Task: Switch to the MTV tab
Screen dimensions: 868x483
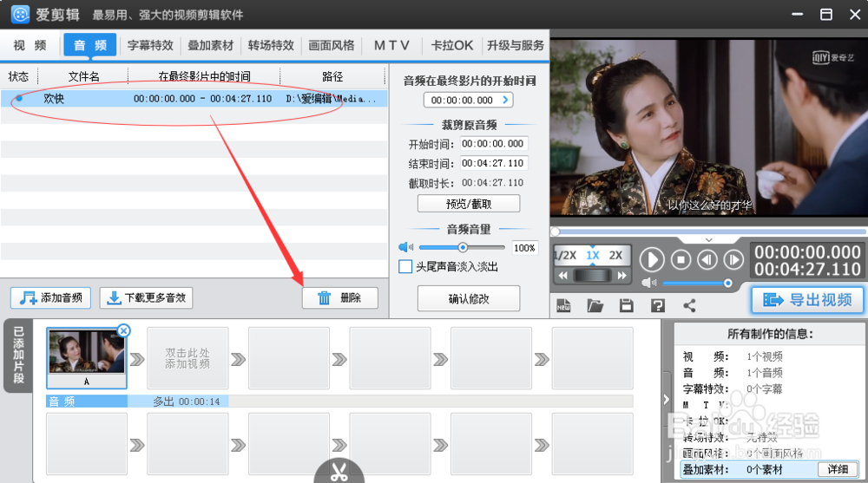Action: 391,45
